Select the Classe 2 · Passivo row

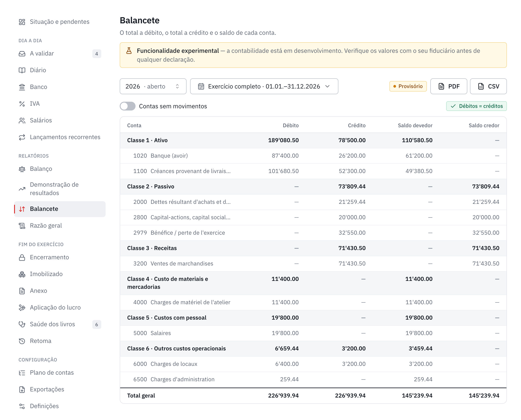pos(313,186)
